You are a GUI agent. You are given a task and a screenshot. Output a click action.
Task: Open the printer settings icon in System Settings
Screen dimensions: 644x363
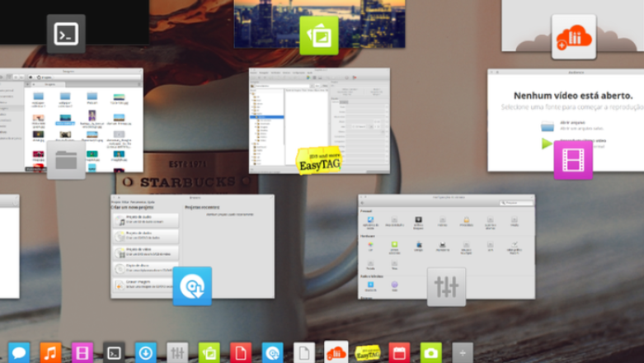pyautogui.click(x=442, y=246)
